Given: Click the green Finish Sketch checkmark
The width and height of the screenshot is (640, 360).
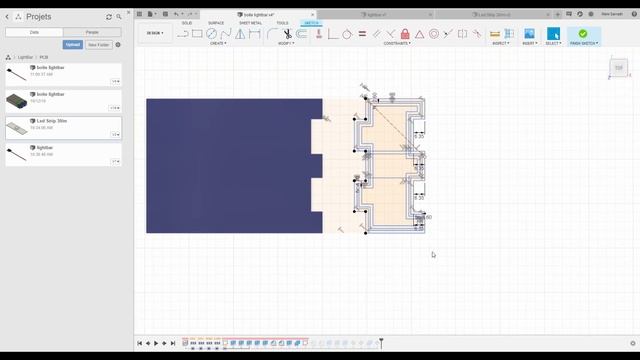Looking at the screenshot, I should 583,33.
